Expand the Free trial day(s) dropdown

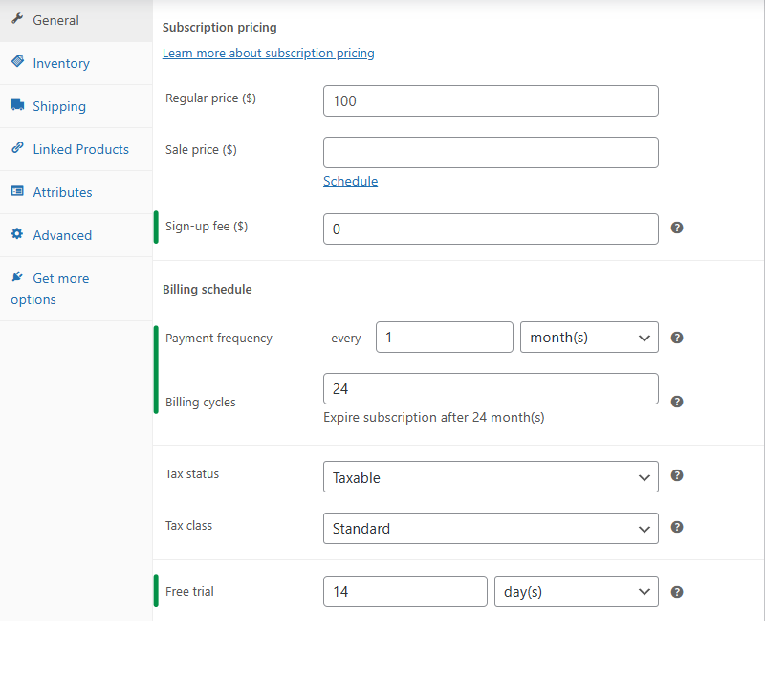click(576, 592)
